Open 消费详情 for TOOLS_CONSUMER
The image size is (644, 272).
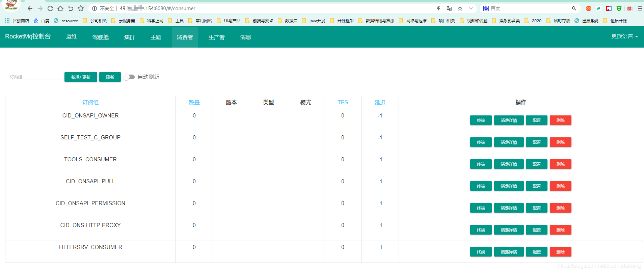(x=509, y=164)
